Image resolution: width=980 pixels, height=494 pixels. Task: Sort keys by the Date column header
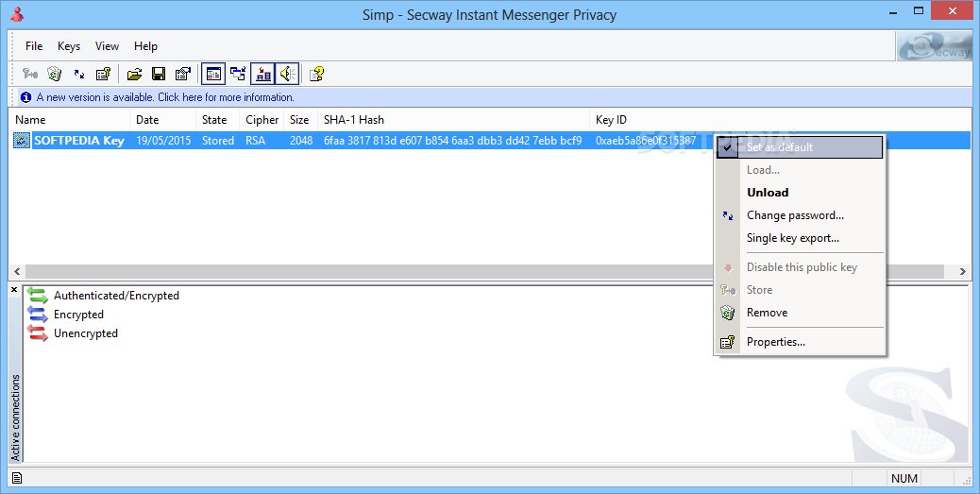pos(162,119)
